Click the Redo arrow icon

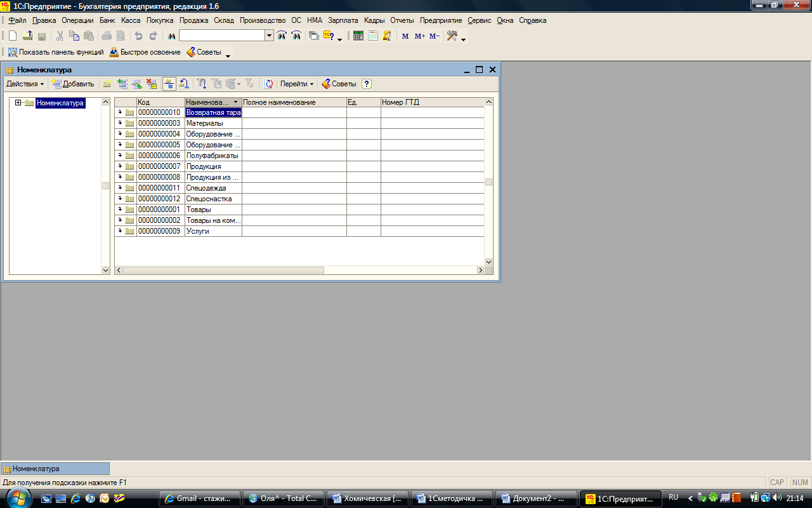pyautogui.click(x=153, y=36)
